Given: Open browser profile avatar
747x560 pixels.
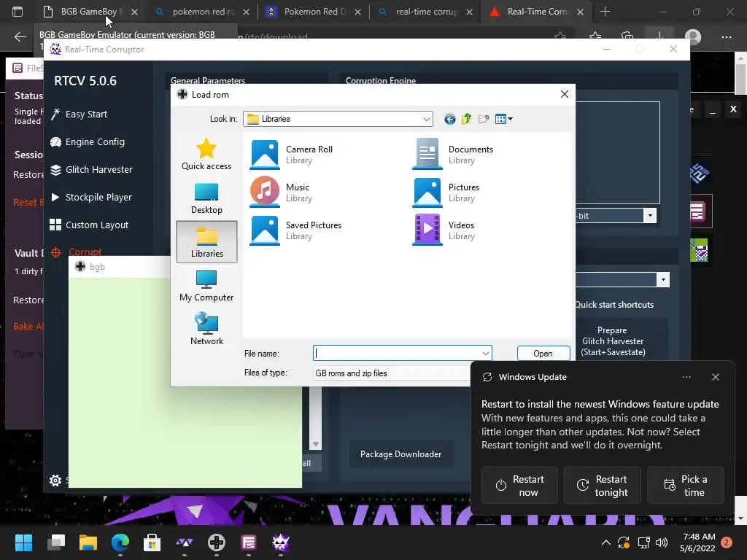Looking at the screenshot, I should [693, 36].
